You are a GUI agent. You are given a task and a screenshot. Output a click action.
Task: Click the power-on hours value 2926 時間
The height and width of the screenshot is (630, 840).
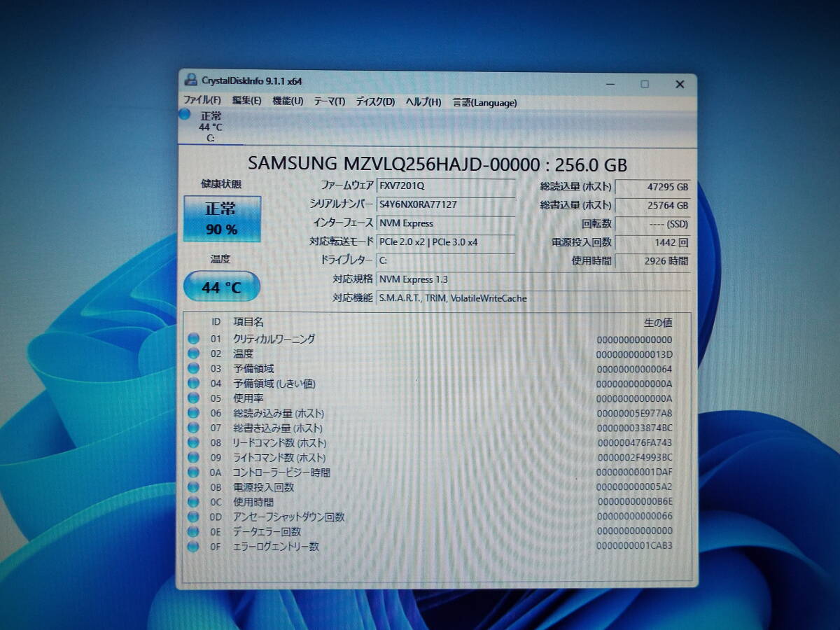(x=653, y=261)
